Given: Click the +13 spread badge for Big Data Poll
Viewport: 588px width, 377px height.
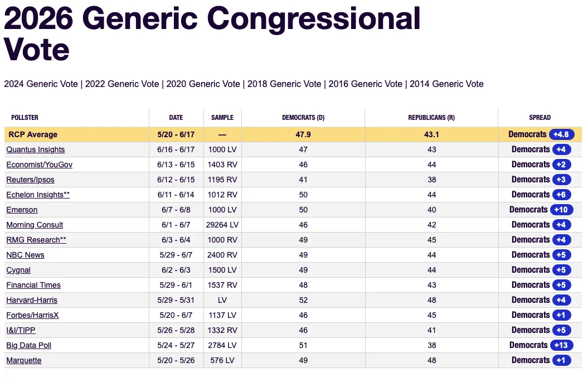Looking at the screenshot, I should tap(561, 345).
